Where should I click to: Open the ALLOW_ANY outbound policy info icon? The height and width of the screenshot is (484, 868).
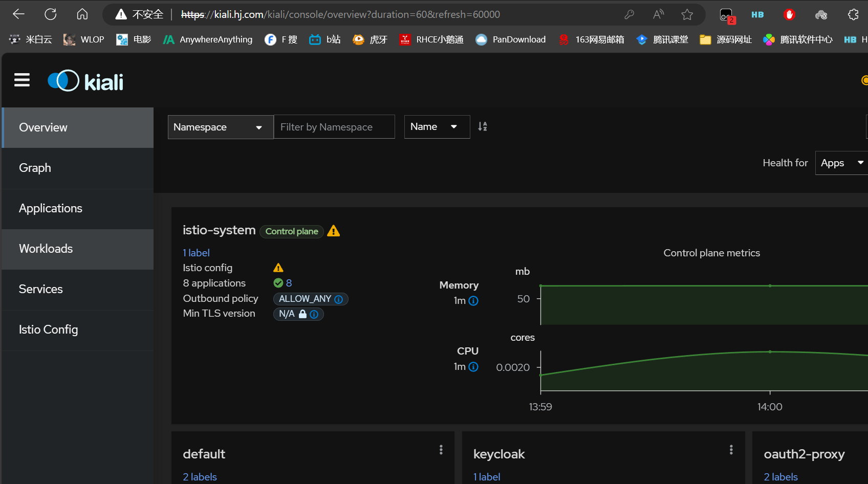tap(338, 299)
